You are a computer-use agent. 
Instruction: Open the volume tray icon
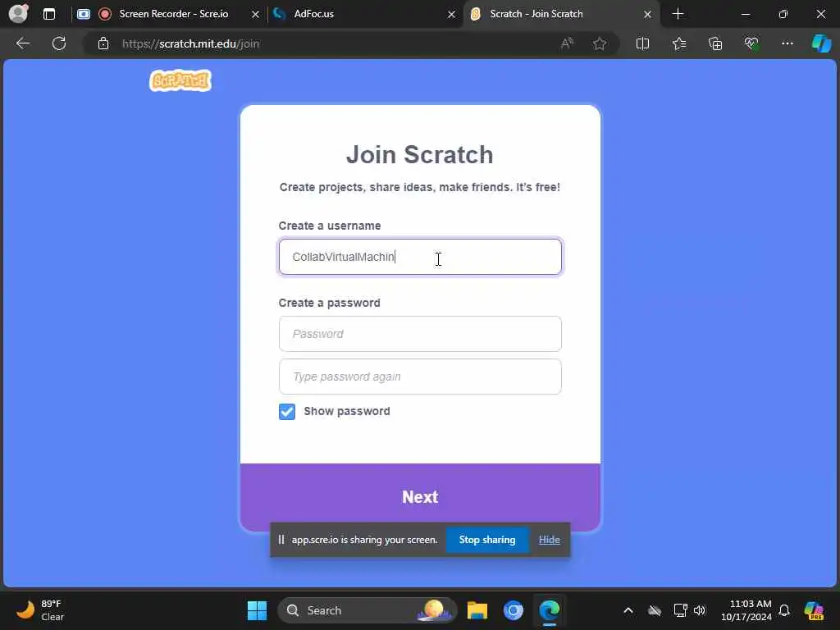[700, 610]
